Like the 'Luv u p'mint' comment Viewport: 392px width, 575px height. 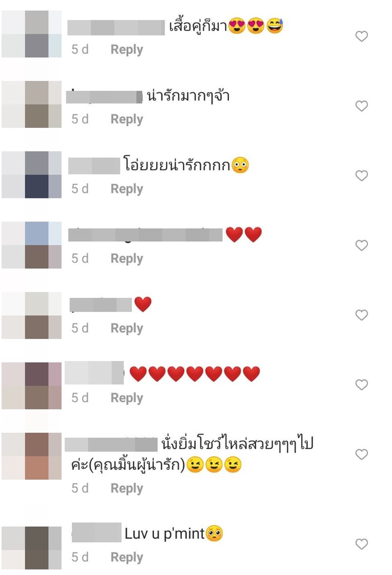(361, 544)
